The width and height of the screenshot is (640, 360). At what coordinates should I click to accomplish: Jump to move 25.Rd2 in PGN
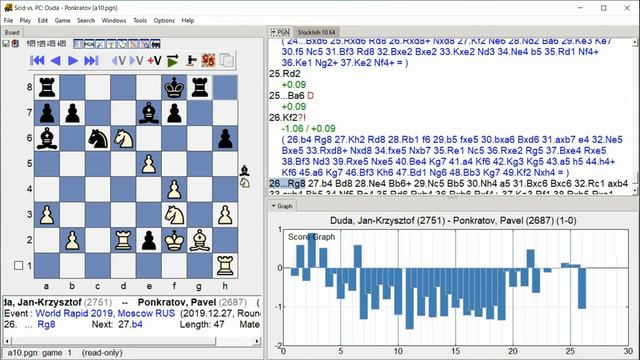pyautogui.click(x=285, y=74)
